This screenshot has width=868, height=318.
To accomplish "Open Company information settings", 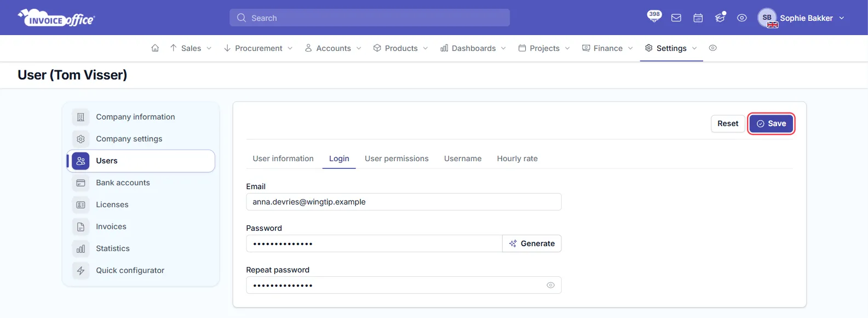I will tap(141, 117).
